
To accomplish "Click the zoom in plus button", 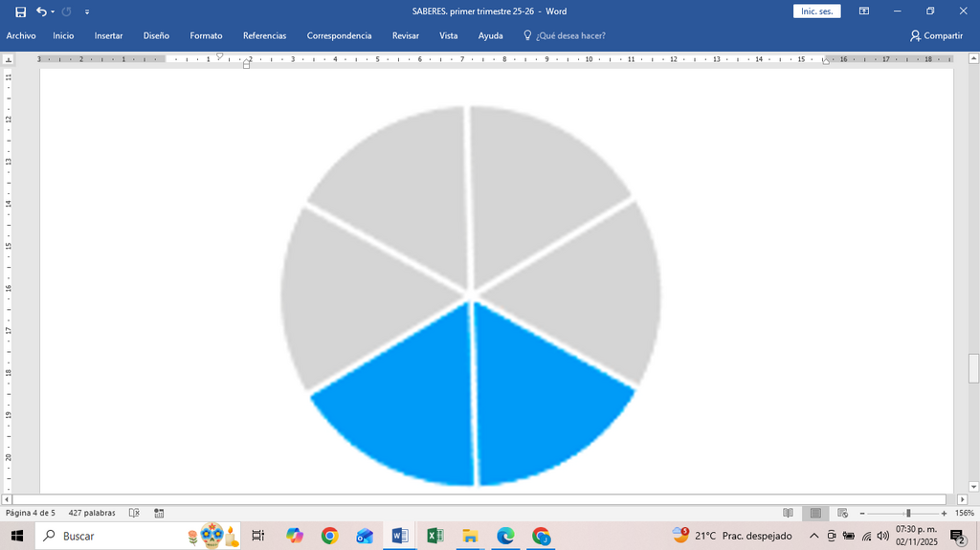I will click(x=944, y=513).
